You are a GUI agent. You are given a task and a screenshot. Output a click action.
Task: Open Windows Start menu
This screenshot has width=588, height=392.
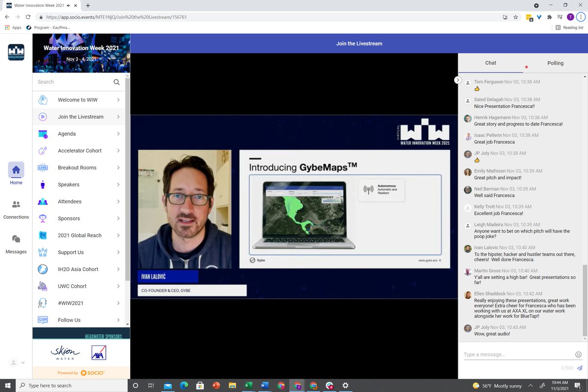click(7, 386)
